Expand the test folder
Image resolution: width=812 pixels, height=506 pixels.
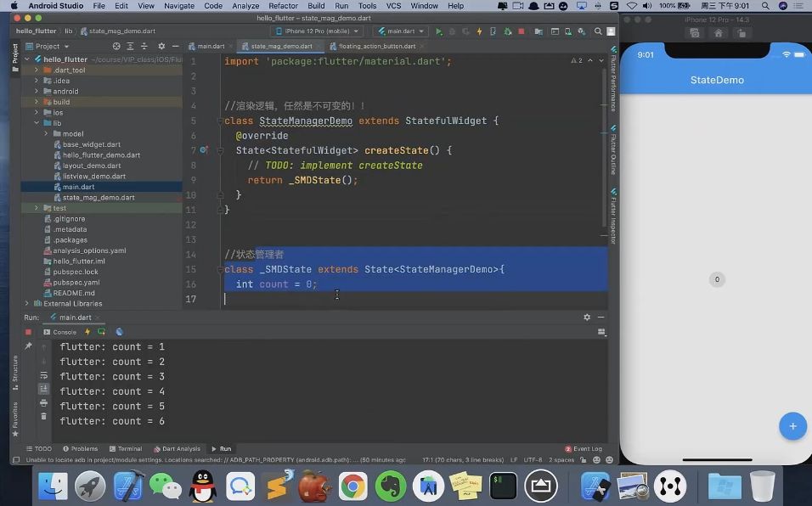pos(37,208)
